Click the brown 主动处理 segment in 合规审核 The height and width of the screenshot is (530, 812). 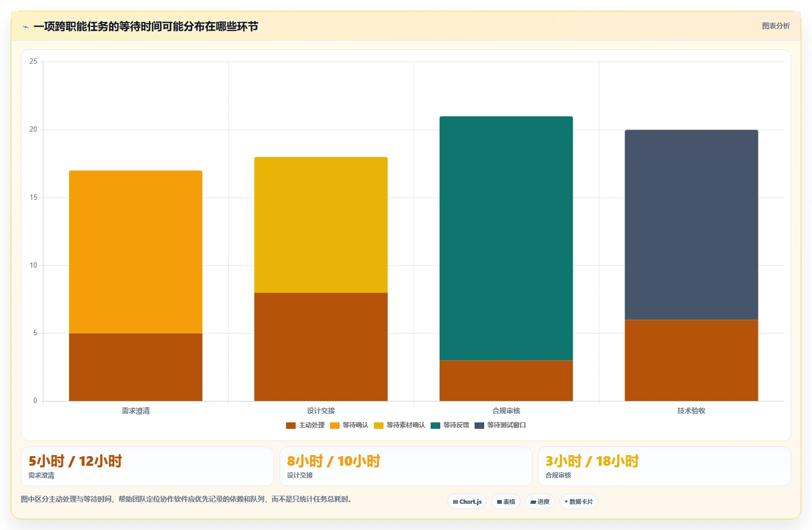tap(506, 381)
